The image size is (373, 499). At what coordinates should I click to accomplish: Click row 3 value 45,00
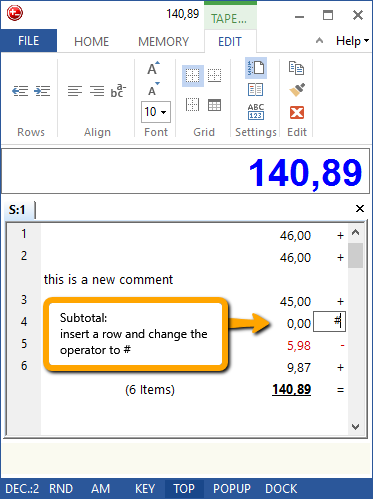coord(295,302)
